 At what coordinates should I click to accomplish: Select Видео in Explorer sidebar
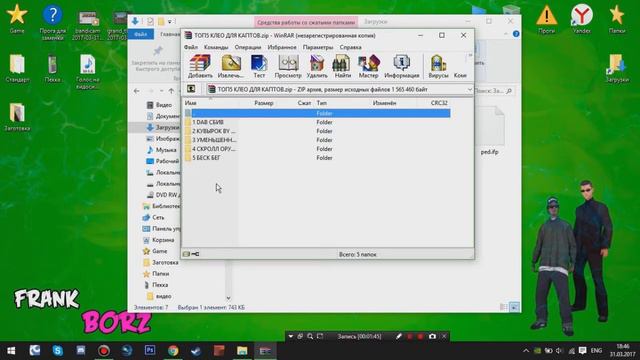pos(159,105)
